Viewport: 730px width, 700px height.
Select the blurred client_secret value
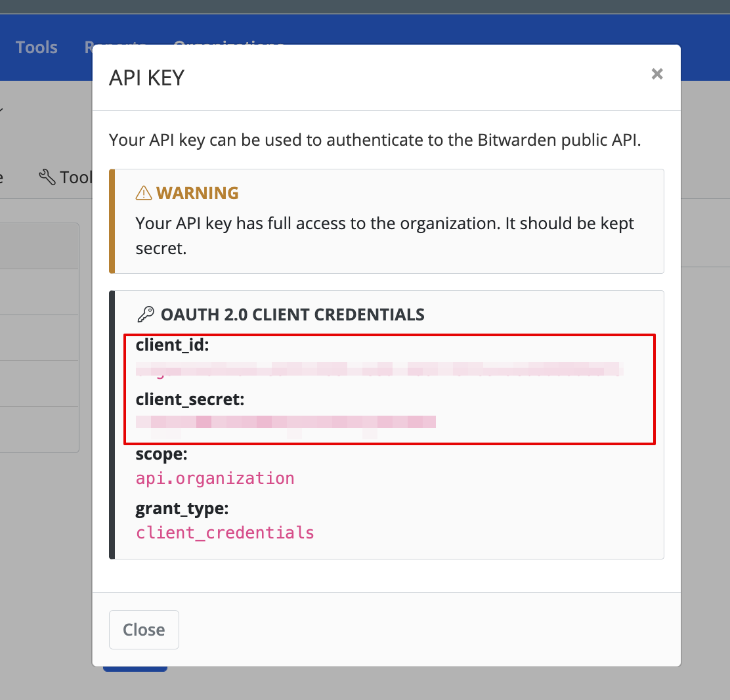(x=286, y=422)
